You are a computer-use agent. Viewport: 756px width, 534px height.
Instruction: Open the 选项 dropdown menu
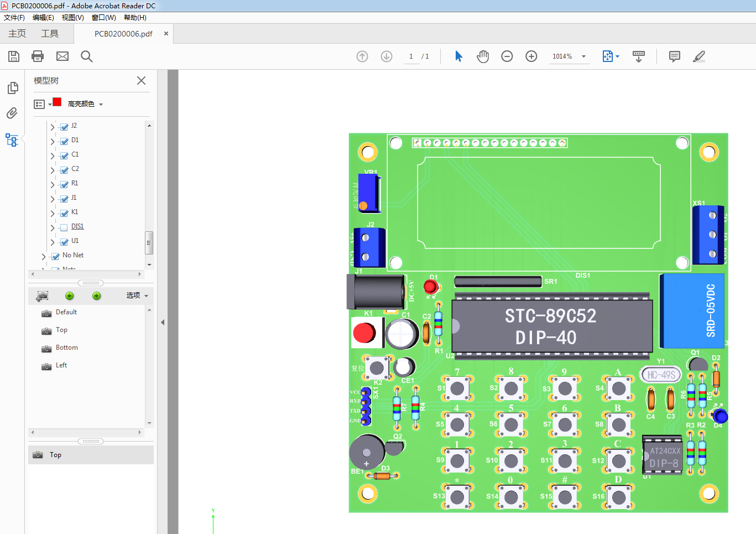point(137,295)
